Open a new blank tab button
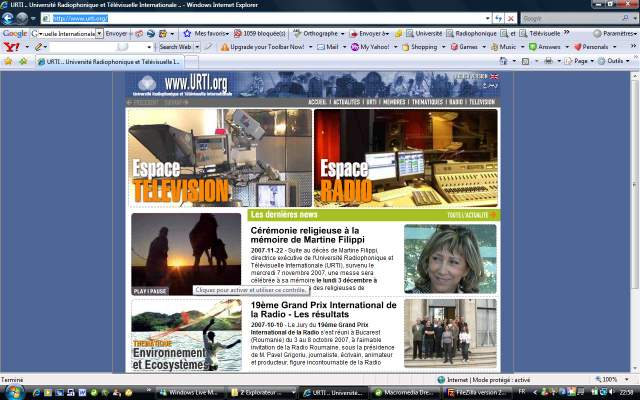640x400 pixels. [x=191, y=62]
